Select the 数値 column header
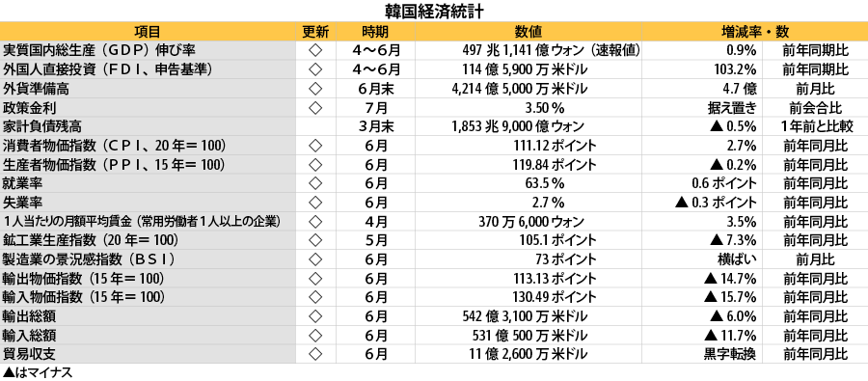This screenshot has height=381, width=868. click(528, 32)
